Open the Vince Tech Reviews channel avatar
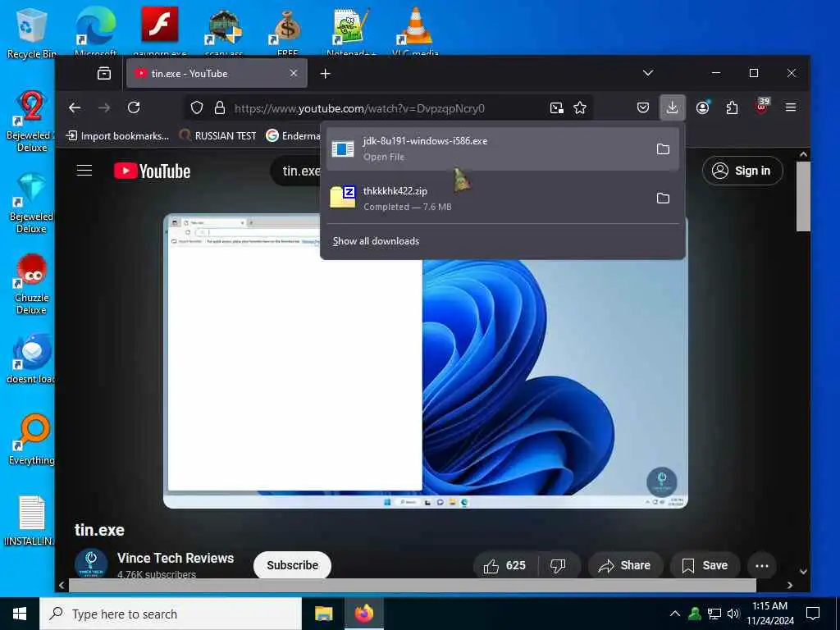Screen dimensions: 840x630 click(91, 563)
